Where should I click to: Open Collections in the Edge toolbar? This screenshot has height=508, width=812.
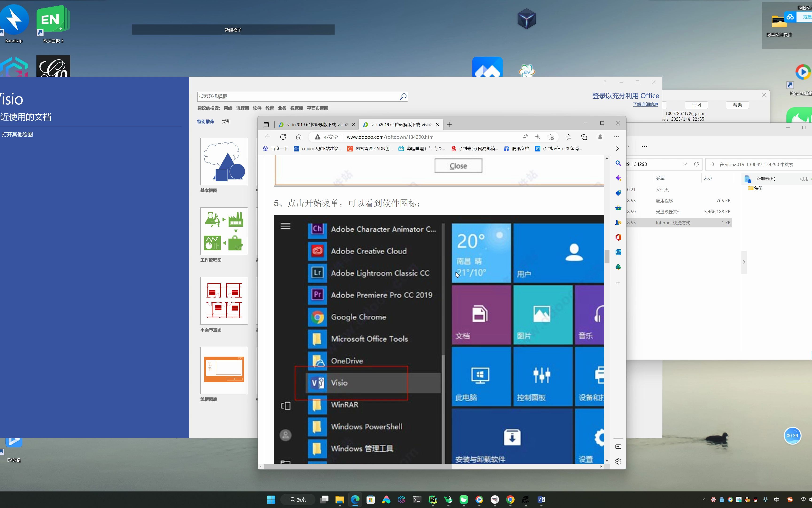coord(584,137)
